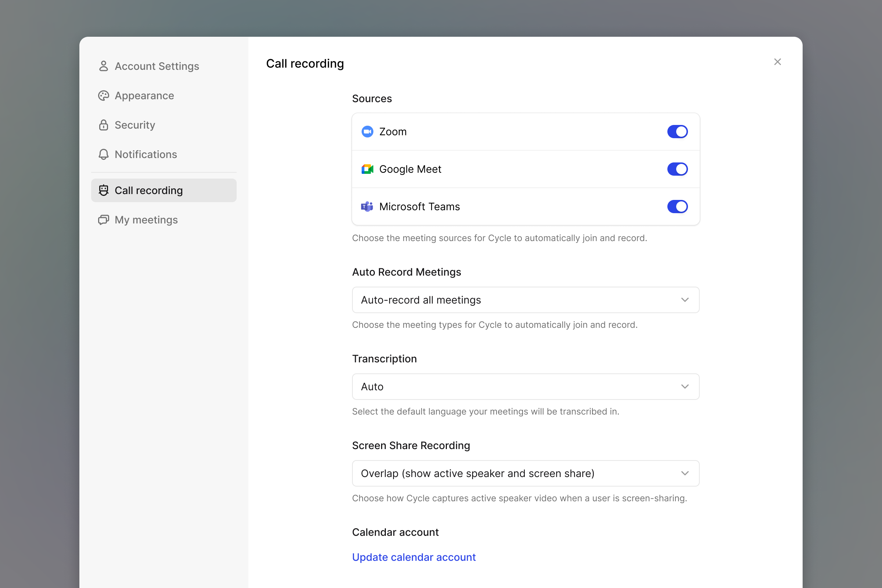Turn off the Google Meet toggle
The width and height of the screenshot is (882, 588).
677,169
